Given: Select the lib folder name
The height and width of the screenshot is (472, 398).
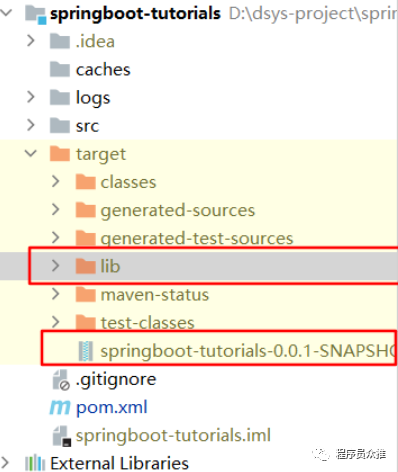Looking at the screenshot, I should pos(110,266).
